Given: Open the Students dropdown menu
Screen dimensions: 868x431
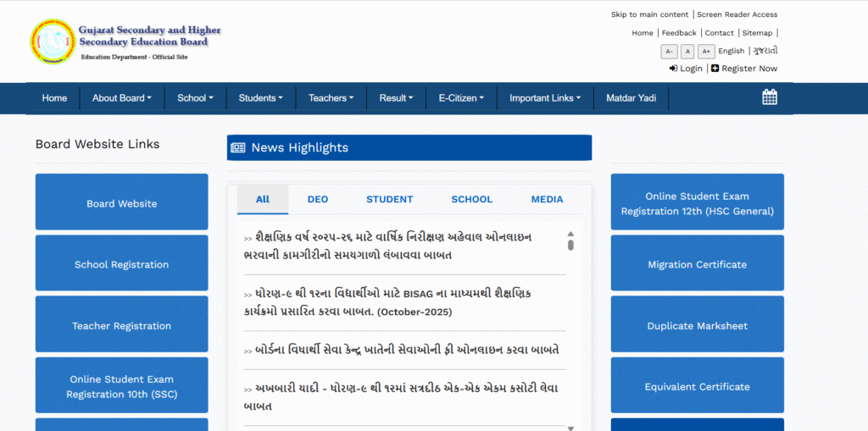Looking at the screenshot, I should (260, 98).
